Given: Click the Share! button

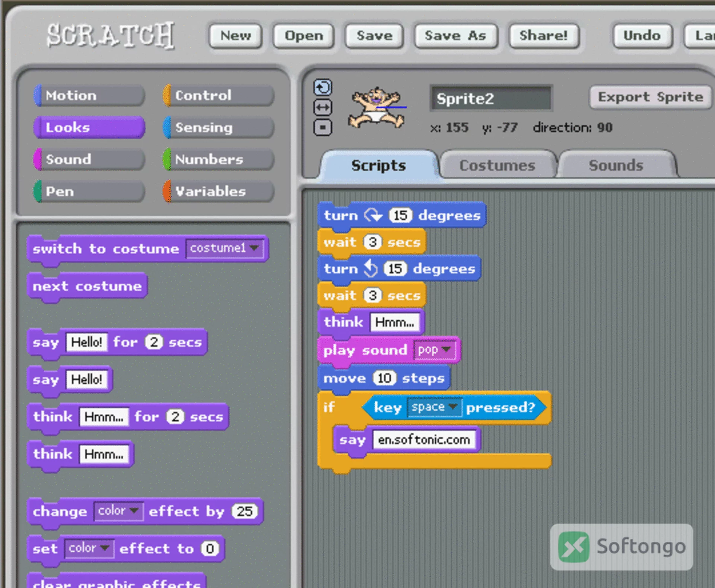Looking at the screenshot, I should 544,36.
